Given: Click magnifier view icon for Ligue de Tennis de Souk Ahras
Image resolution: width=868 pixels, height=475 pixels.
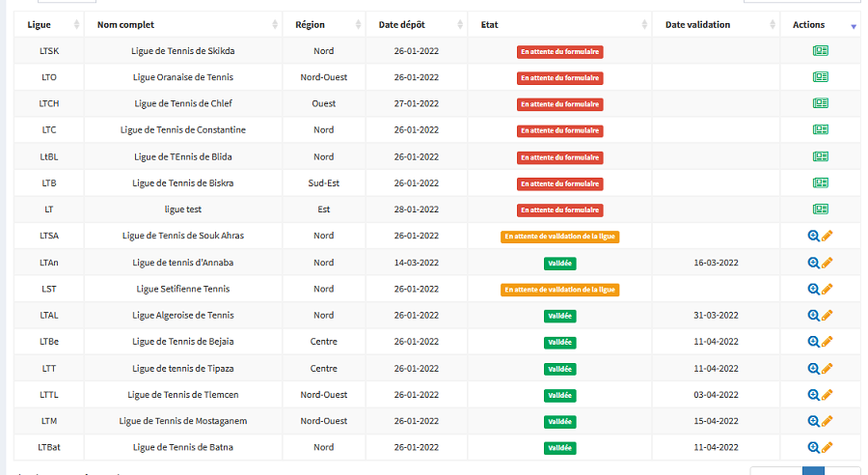Looking at the screenshot, I should 813,236.
